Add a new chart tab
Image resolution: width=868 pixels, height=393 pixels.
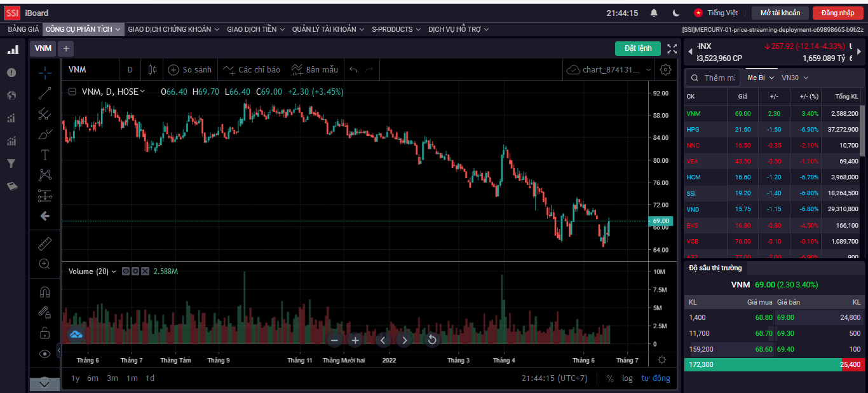click(x=66, y=48)
